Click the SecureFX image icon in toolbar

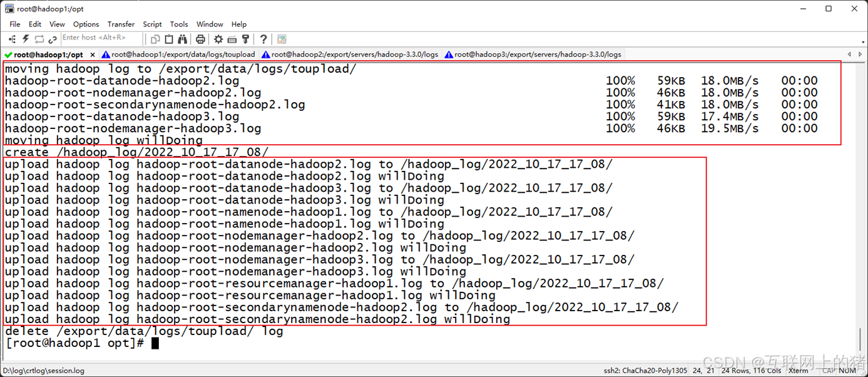point(282,39)
